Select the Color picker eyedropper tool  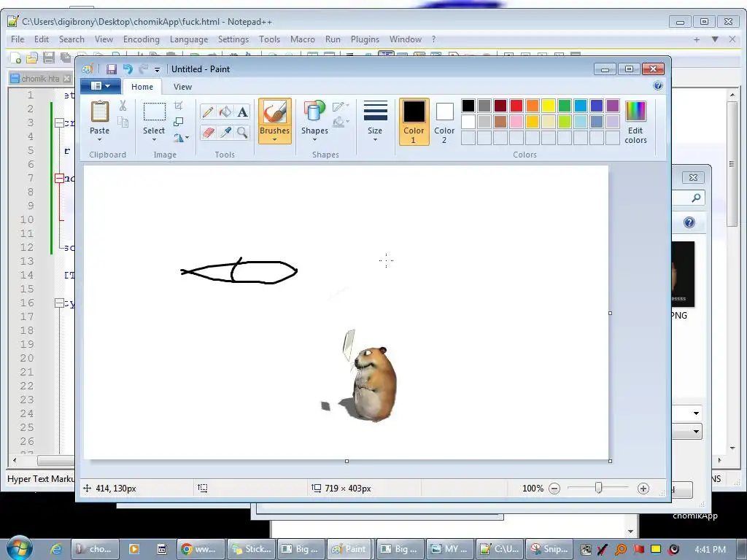click(225, 133)
